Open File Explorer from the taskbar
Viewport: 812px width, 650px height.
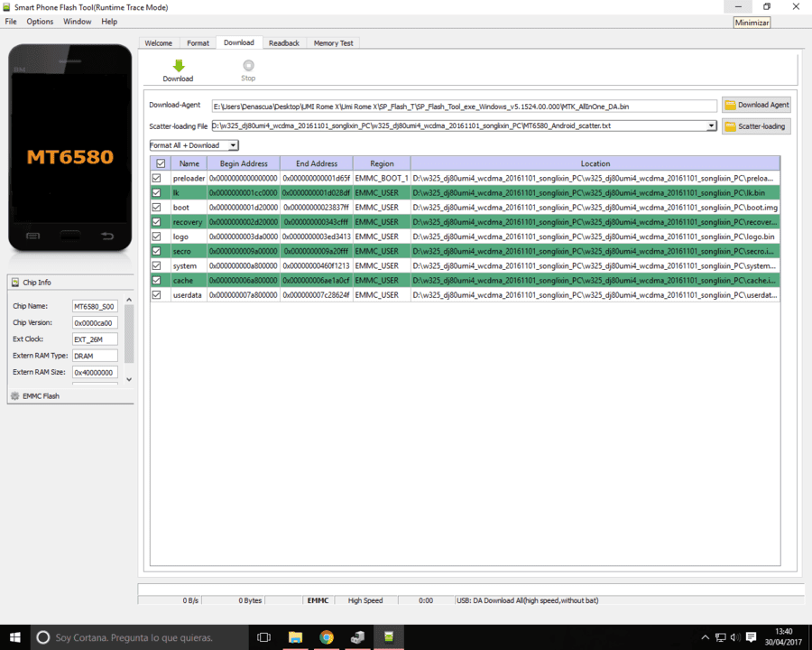pyautogui.click(x=295, y=637)
